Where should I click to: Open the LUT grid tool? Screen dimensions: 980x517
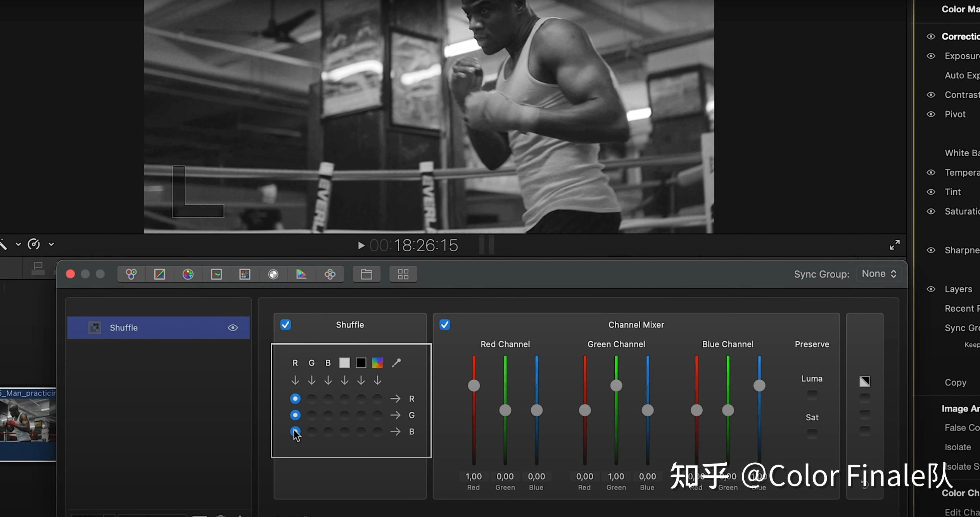coord(245,274)
